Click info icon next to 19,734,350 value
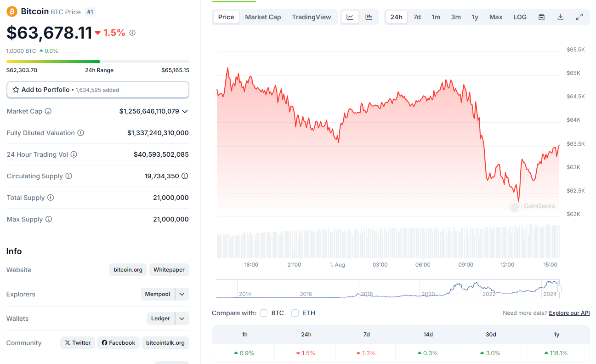 click(x=185, y=176)
